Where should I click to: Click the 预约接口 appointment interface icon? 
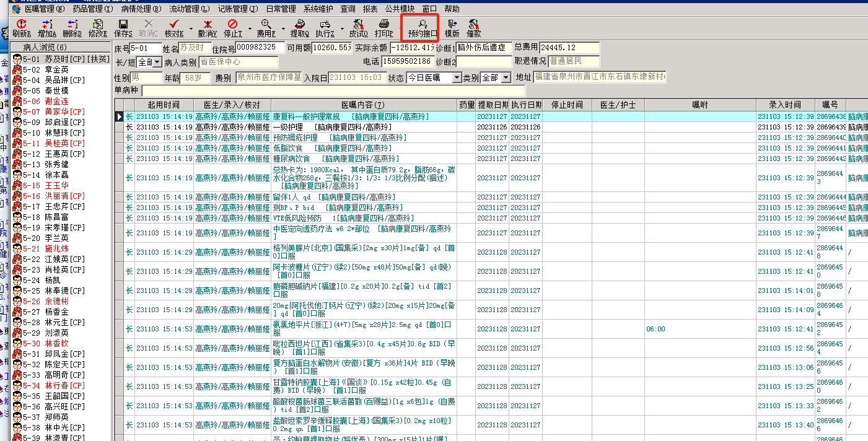pyautogui.click(x=422, y=28)
